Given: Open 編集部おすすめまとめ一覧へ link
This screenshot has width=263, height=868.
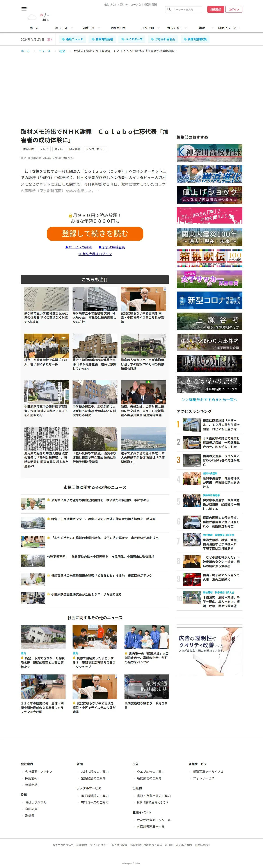Looking at the screenshot, I should point(210,400).
